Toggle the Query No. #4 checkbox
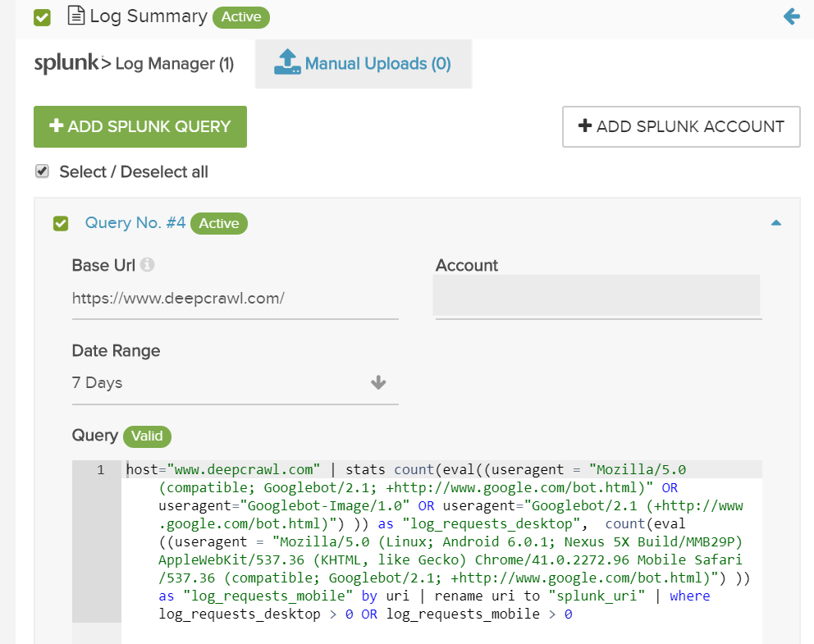 pos(60,222)
